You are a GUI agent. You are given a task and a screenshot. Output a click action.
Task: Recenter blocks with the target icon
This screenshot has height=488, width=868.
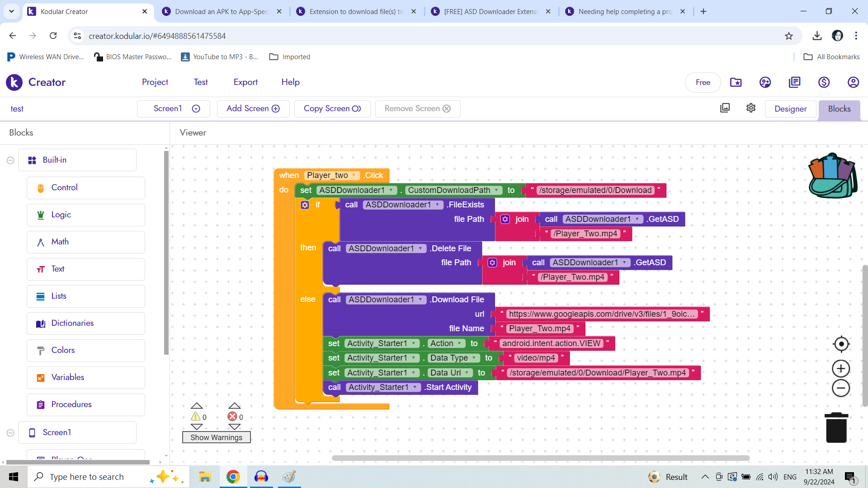tap(840, 344)
